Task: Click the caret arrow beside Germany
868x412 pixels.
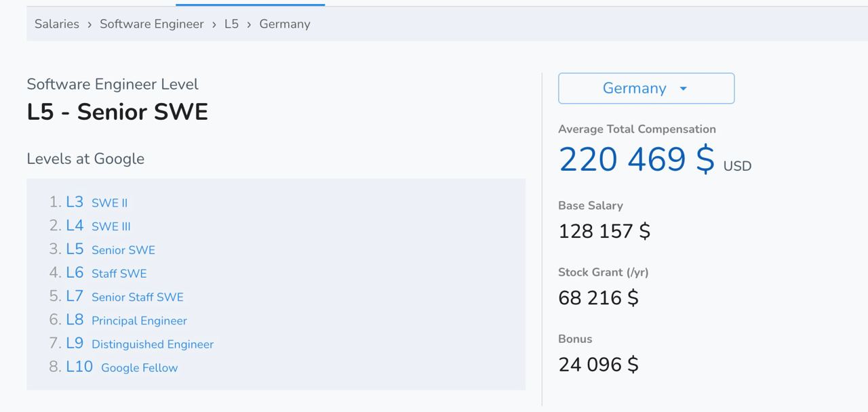Action: click(x=683, y=89)
